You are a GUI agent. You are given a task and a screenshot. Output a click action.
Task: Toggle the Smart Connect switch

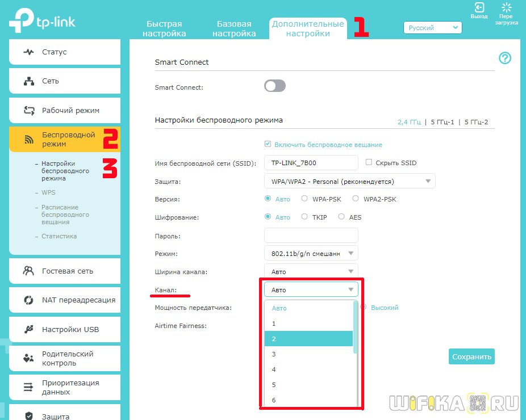coord(275,86)
